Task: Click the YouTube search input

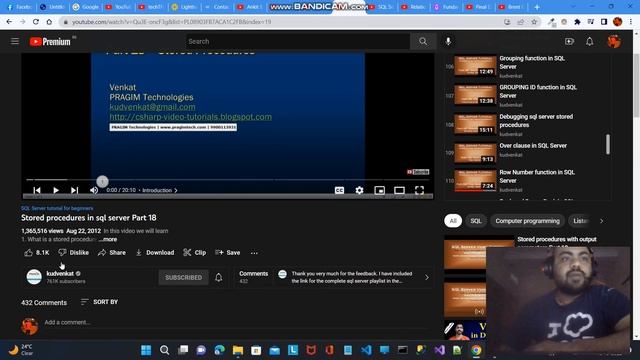Action: point(298,41)
